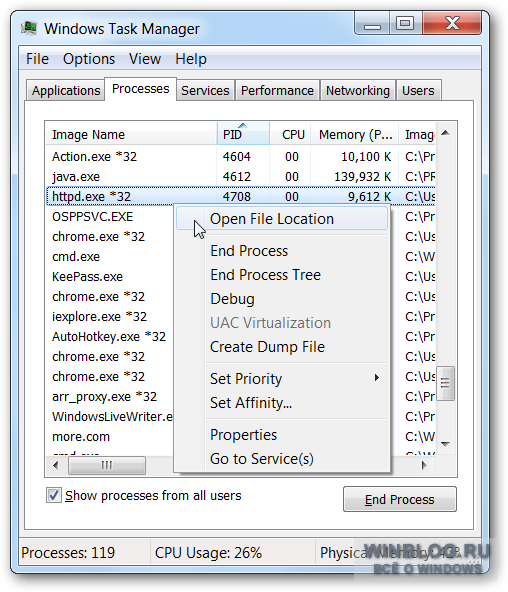Open the Options menu
The width and height of the screenshot is (508, 592).
click(89, 59)
